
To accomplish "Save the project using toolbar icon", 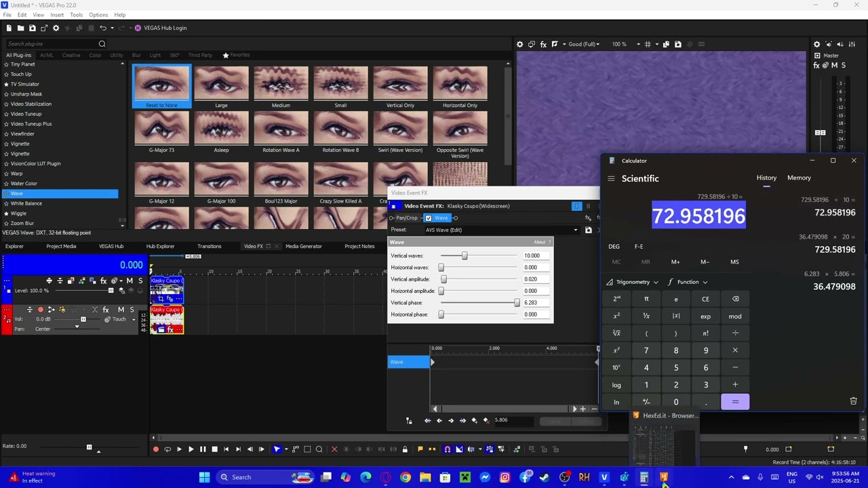I will pos(32,28).
